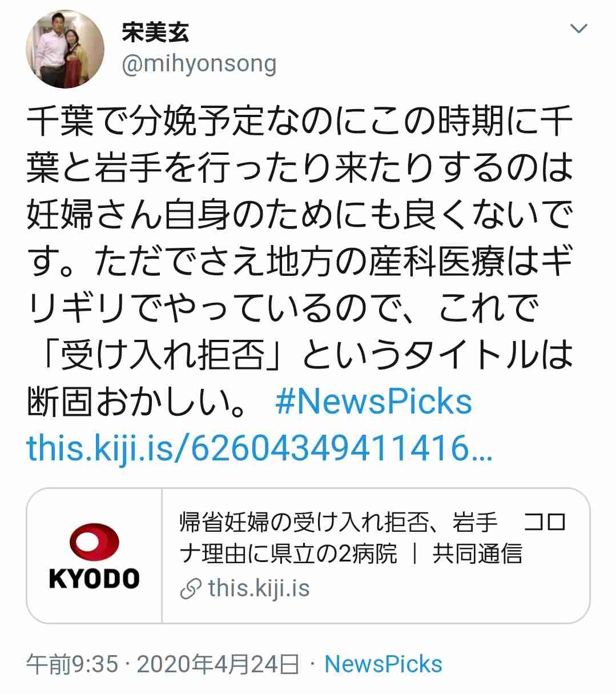Tap the 共同通信 text in card title

(477, 553)
